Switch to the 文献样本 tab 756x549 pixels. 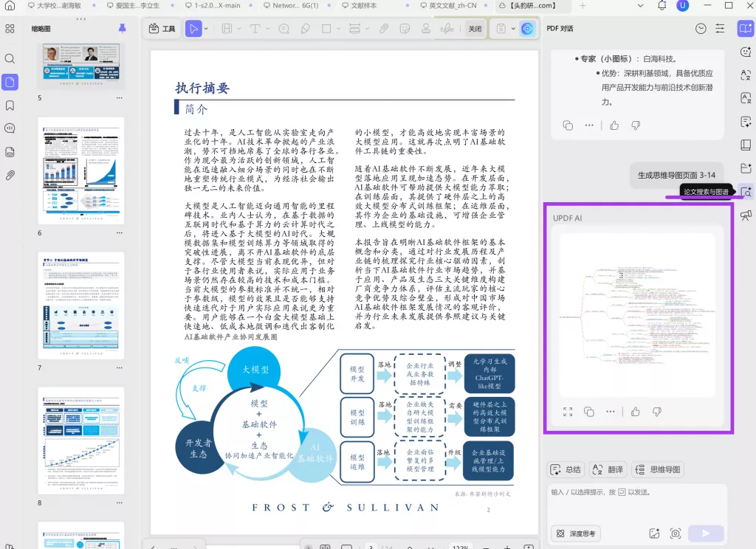pos(365,6)
